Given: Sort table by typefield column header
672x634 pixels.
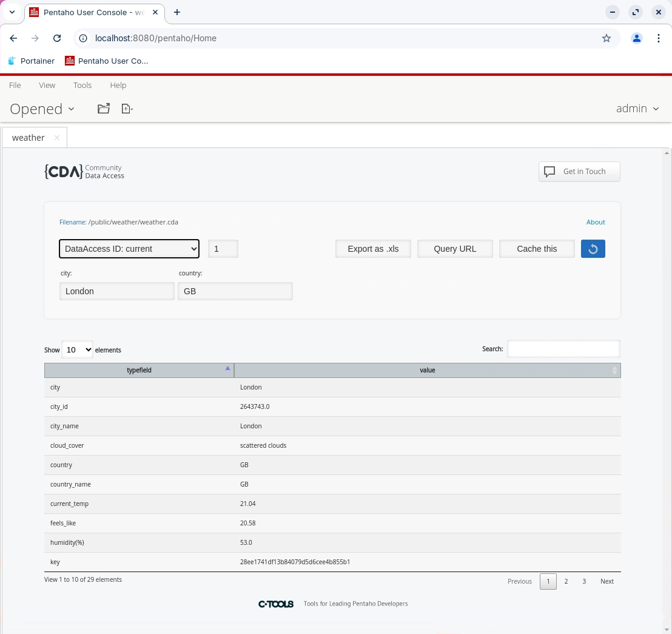Looking at the screenshot, I should point(139,370).
